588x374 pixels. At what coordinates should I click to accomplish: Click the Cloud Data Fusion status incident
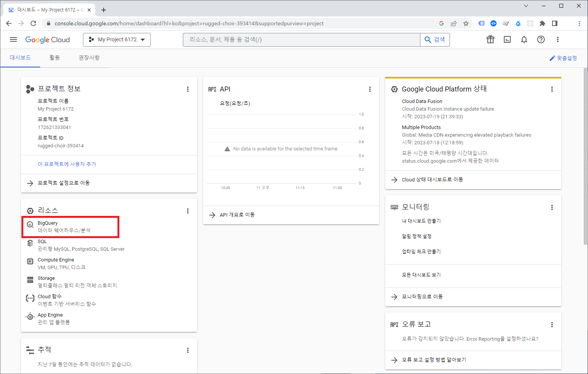(x=448, y=109)
